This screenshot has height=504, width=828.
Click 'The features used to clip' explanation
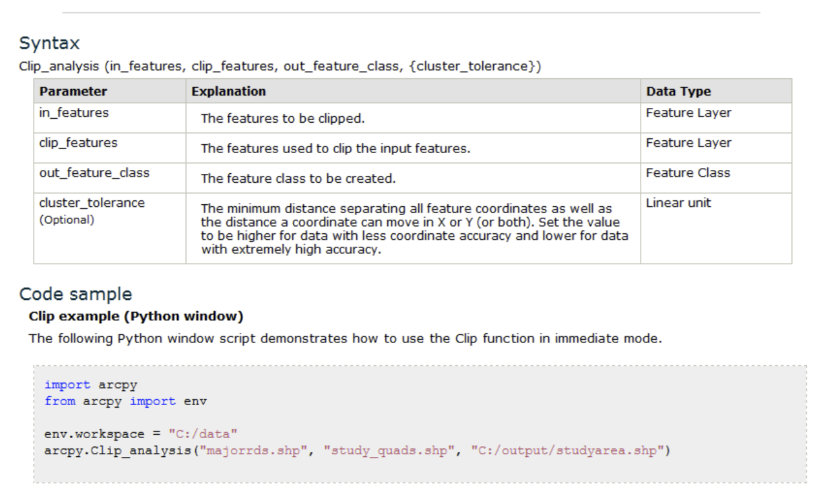tap(335, 149)
